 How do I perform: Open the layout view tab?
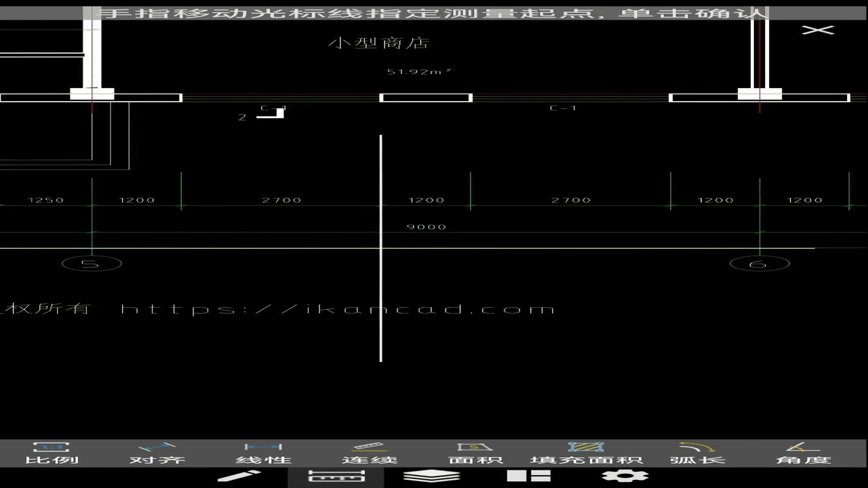click(529, 476)
